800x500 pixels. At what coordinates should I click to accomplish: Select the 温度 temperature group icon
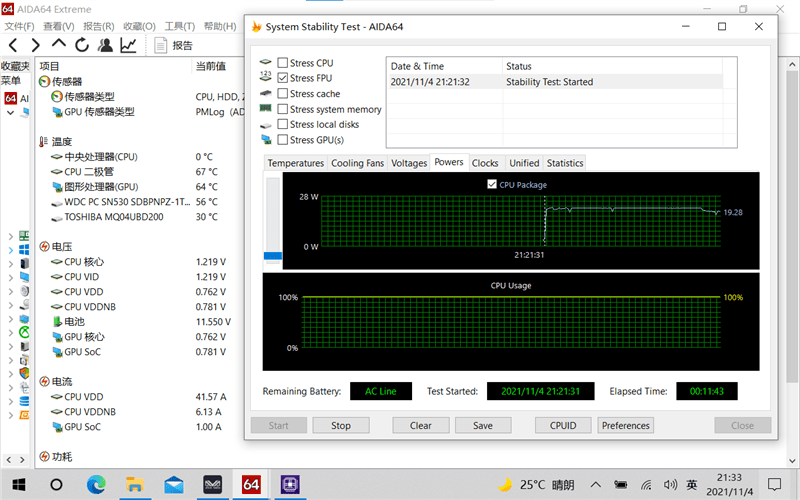pos(44,142)
